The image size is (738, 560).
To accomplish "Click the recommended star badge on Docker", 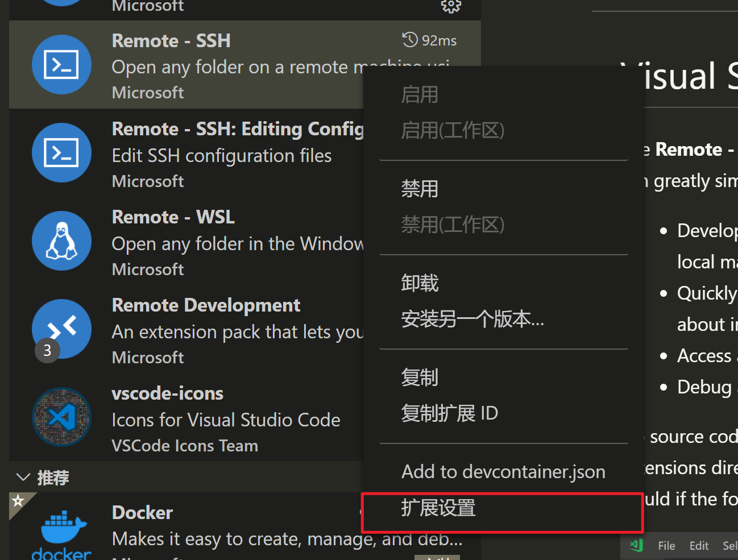I will 18,500.
